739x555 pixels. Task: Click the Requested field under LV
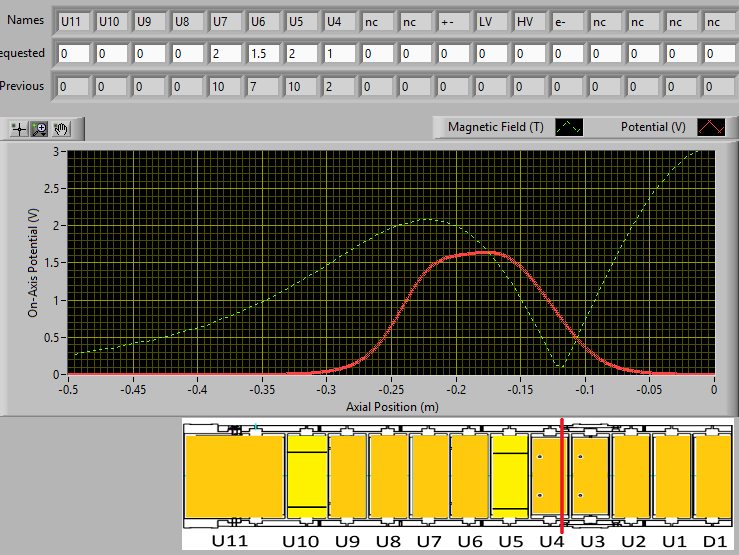click(x=494, y=52)
